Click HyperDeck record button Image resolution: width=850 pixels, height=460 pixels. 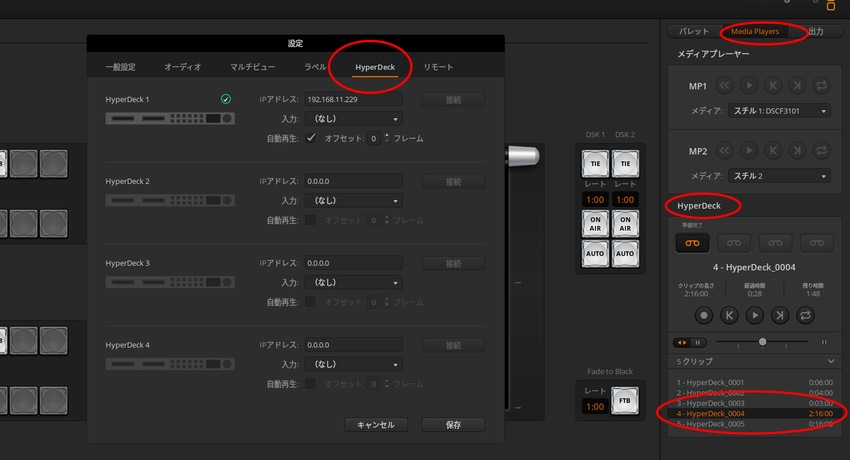pos(704,315)
